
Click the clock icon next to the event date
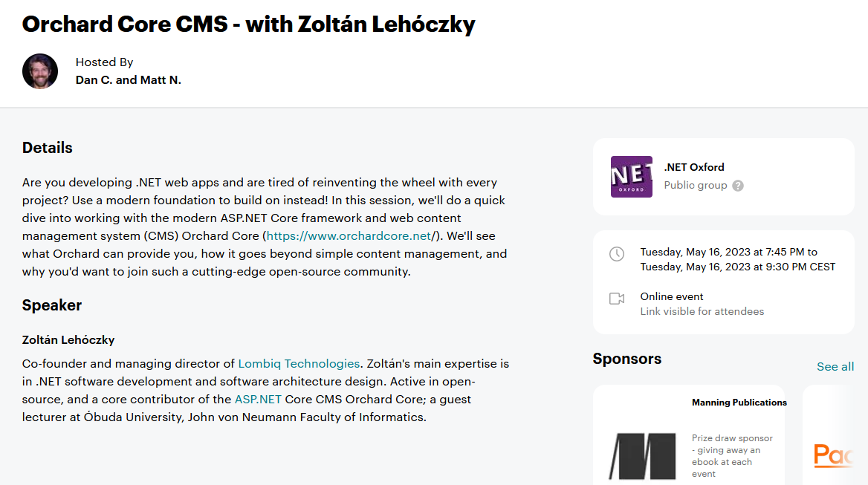pos(617,254)
